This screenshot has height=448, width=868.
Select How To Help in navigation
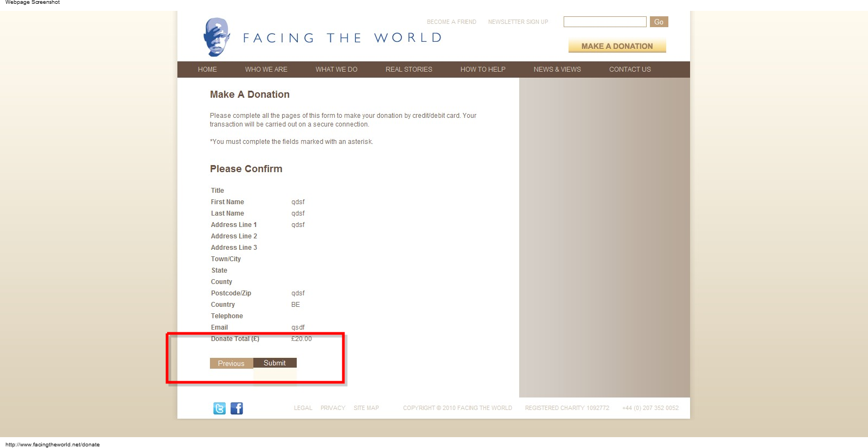[x=483, y=70]
